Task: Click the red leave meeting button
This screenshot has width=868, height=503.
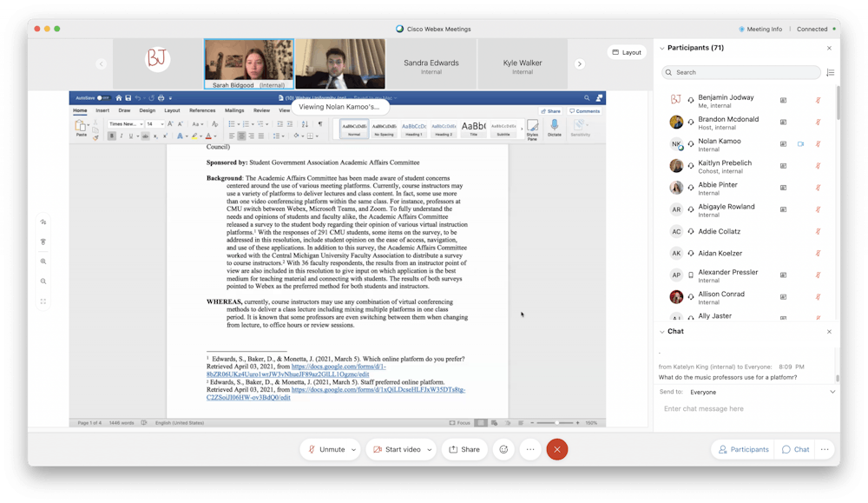Action: coord(556,449)
